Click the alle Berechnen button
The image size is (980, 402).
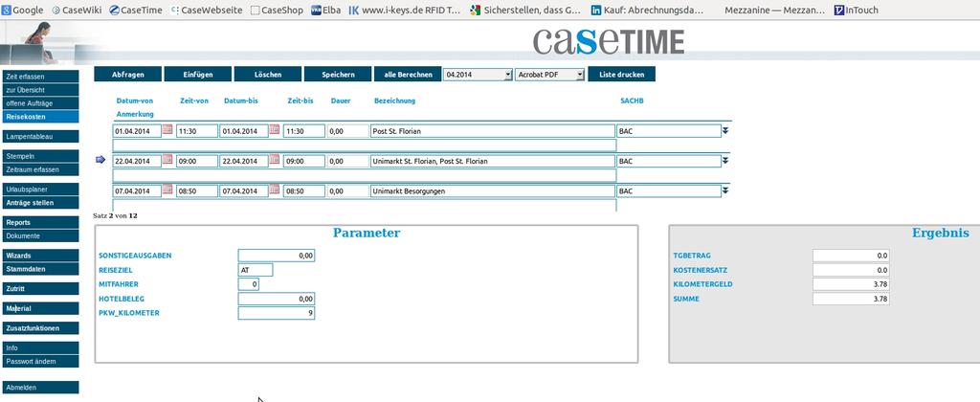(408, 75)
